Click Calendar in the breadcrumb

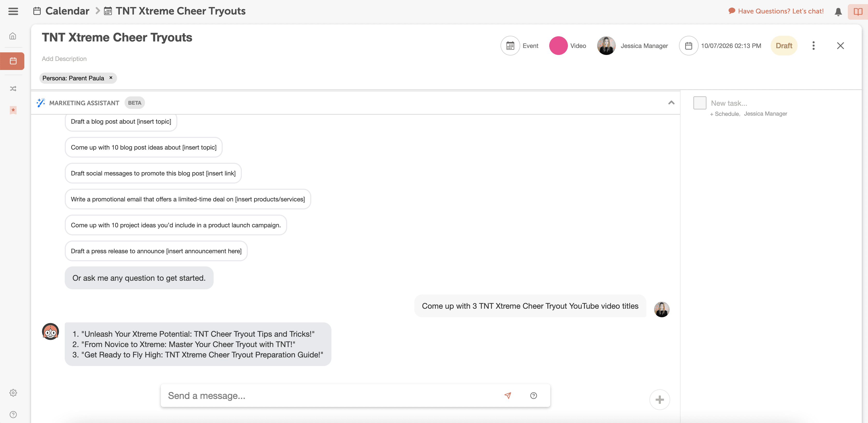[x=67, y=11]
